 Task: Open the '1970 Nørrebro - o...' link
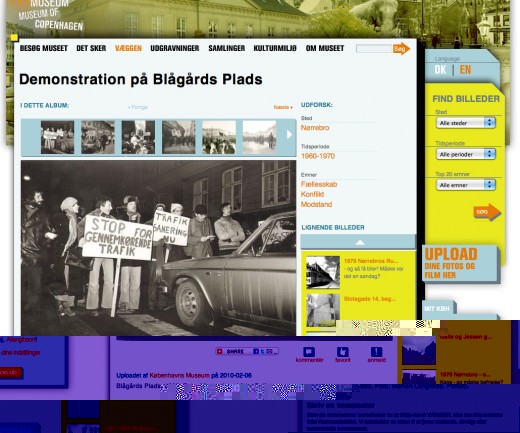click(466, 374)
